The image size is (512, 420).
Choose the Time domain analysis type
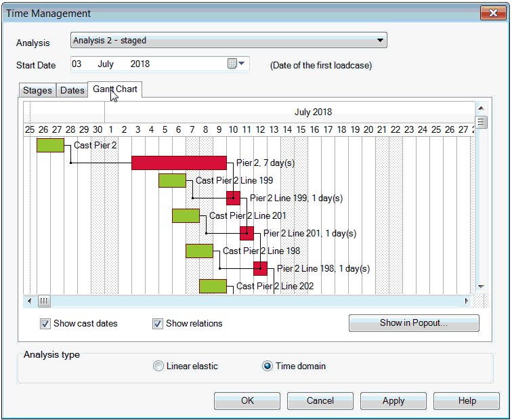click(x=268, y=366)
